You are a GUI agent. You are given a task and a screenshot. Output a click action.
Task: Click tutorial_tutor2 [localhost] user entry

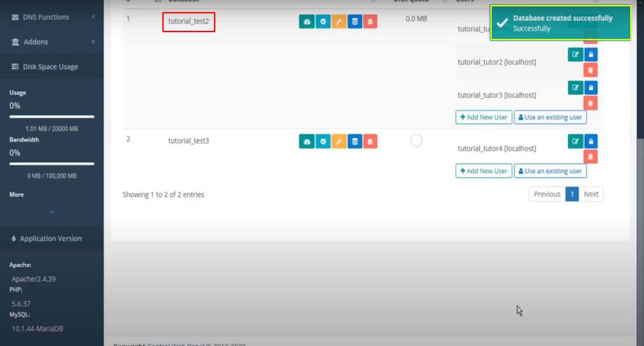[497, 62]
